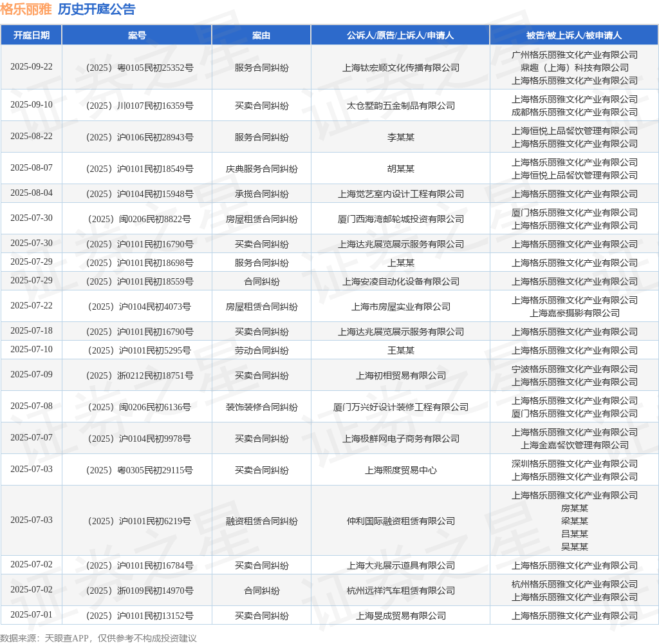Click case cause 庆典服务合同纠纷
659x644 pixels.
(x=261, y=169)
